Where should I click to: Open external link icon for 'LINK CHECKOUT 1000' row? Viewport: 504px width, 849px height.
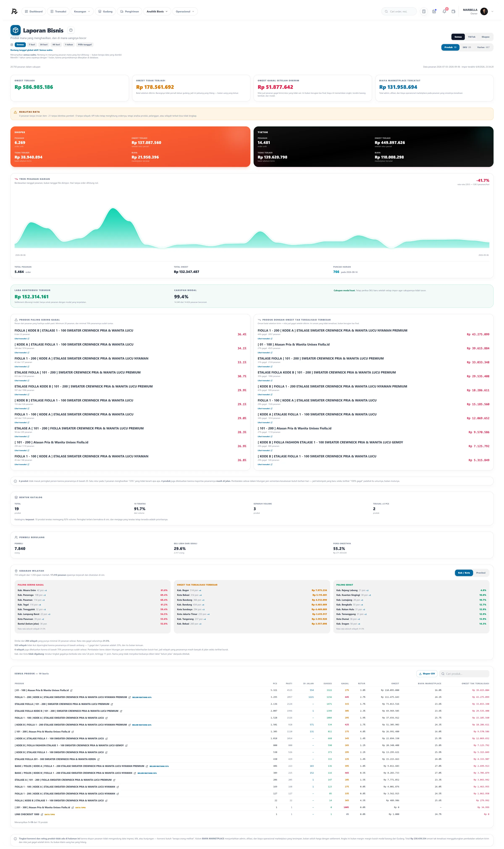42,814
